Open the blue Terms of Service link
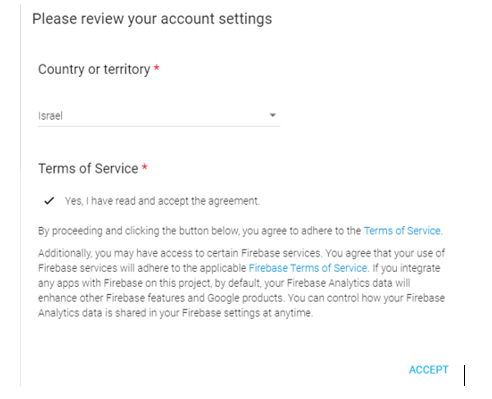 pyautogui.click(x=402, y=231)
